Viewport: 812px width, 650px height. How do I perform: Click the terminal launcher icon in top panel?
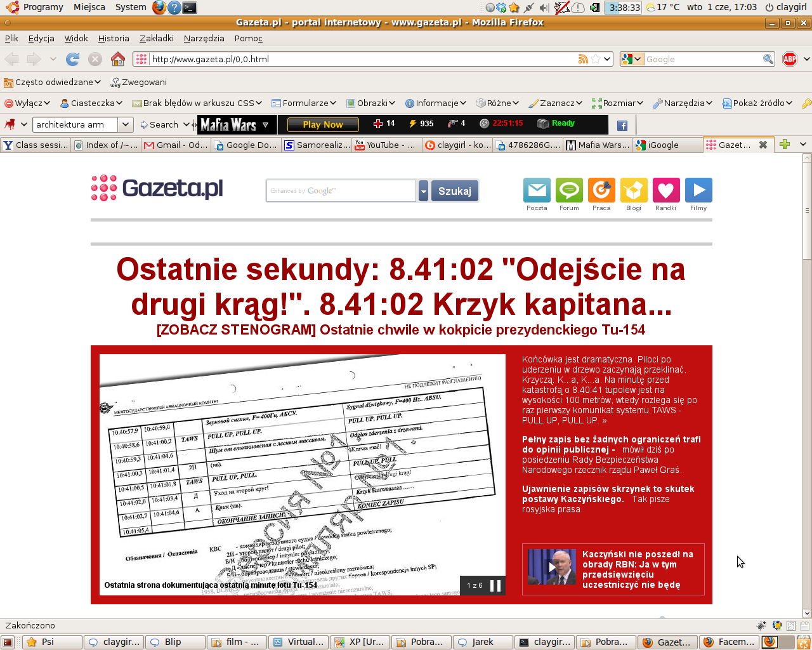pos(189,7)
